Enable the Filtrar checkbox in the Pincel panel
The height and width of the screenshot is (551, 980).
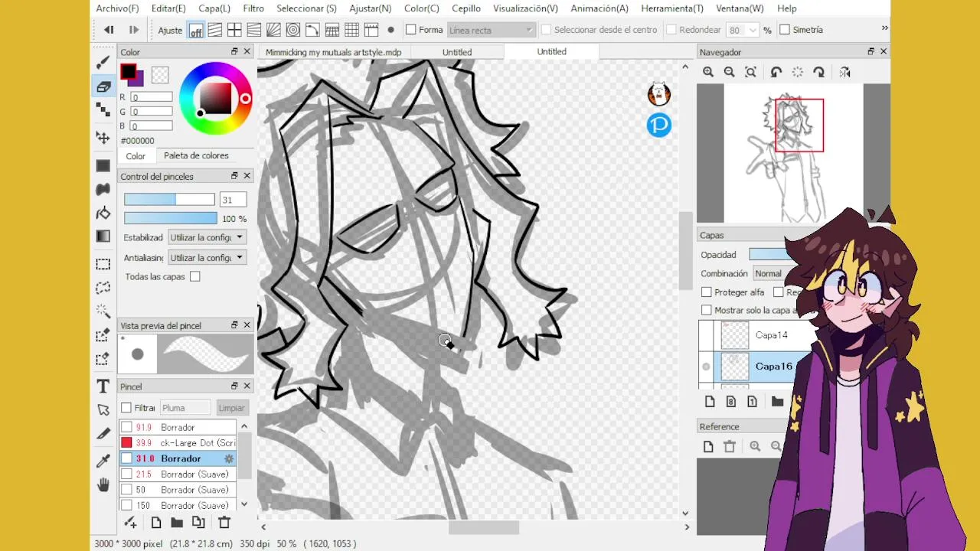[127, 408]
